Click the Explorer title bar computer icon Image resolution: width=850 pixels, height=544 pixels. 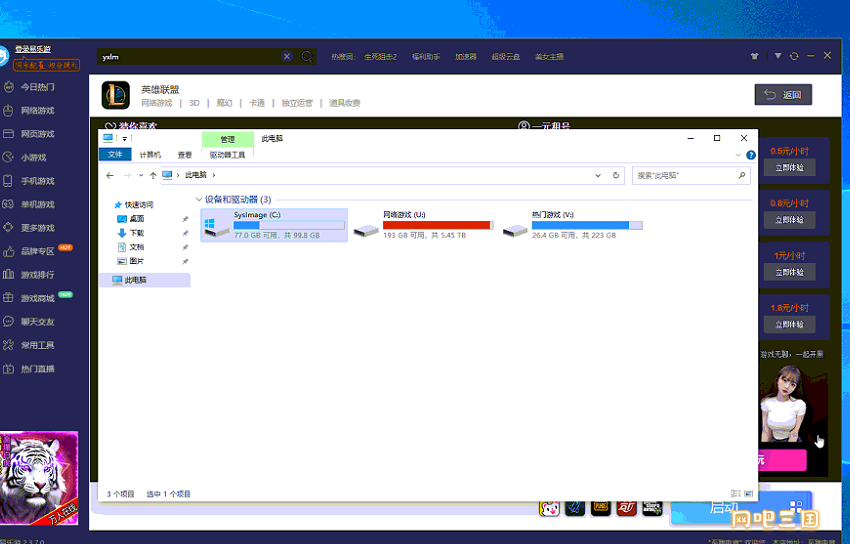click(108, 138)
